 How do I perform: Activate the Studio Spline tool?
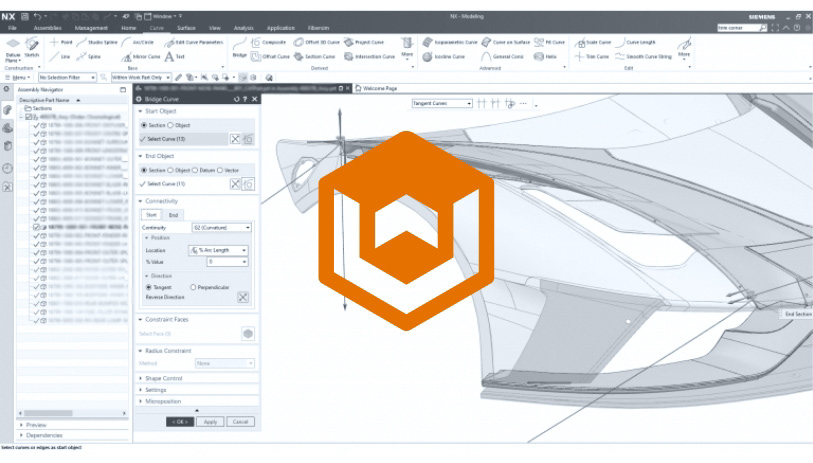pyautogui.click(x=97, y=42)
